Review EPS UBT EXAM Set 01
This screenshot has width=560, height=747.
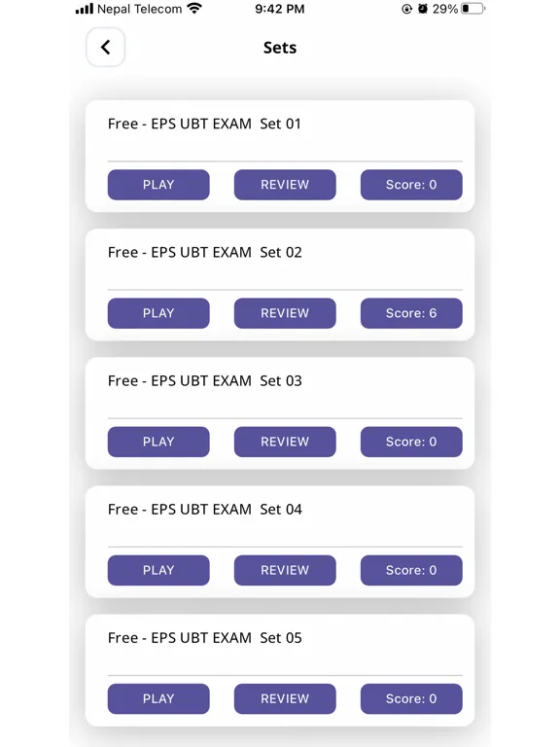(x=285, y=185)
